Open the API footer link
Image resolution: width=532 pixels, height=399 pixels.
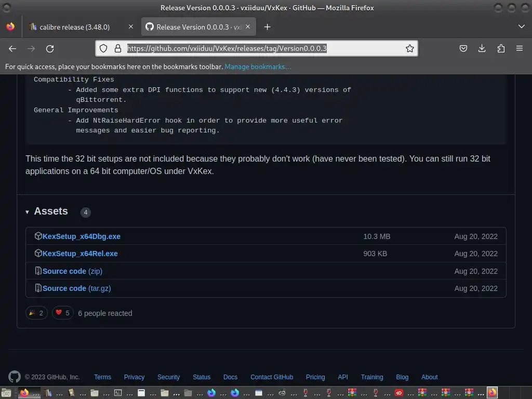(343, 377)
